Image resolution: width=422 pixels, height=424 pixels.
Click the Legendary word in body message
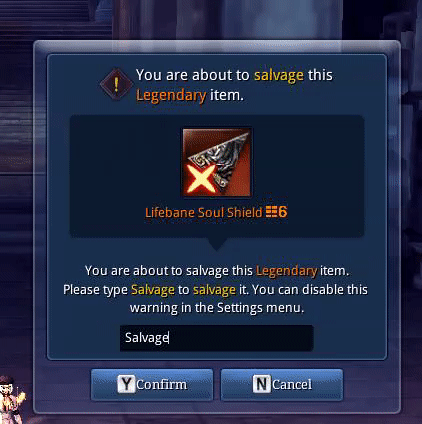[286, 271]
